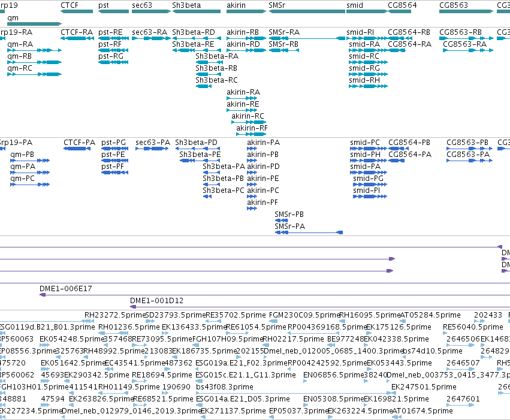Click the Sh3beta-PD protein label
Viewport: 510px width, 420px height.
(x=196, y=143)
